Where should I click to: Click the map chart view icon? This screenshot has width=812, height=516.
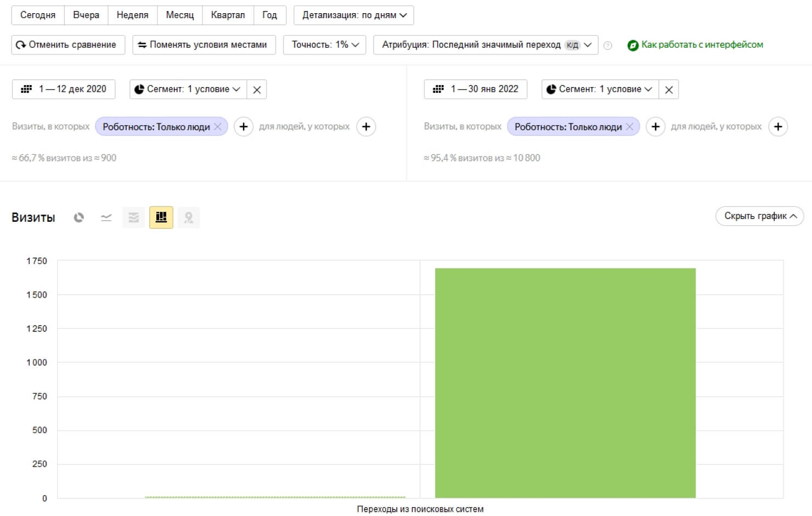click(189, 217)
